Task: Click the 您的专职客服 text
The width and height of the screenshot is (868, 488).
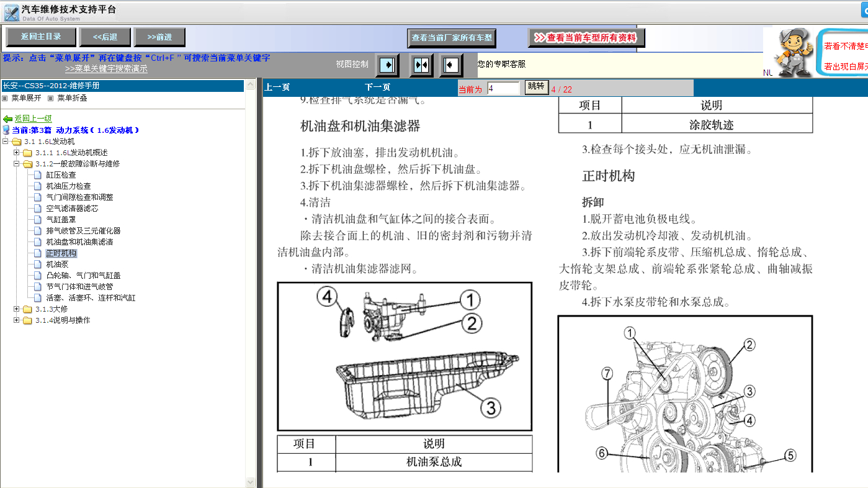Action: [501, 64]
